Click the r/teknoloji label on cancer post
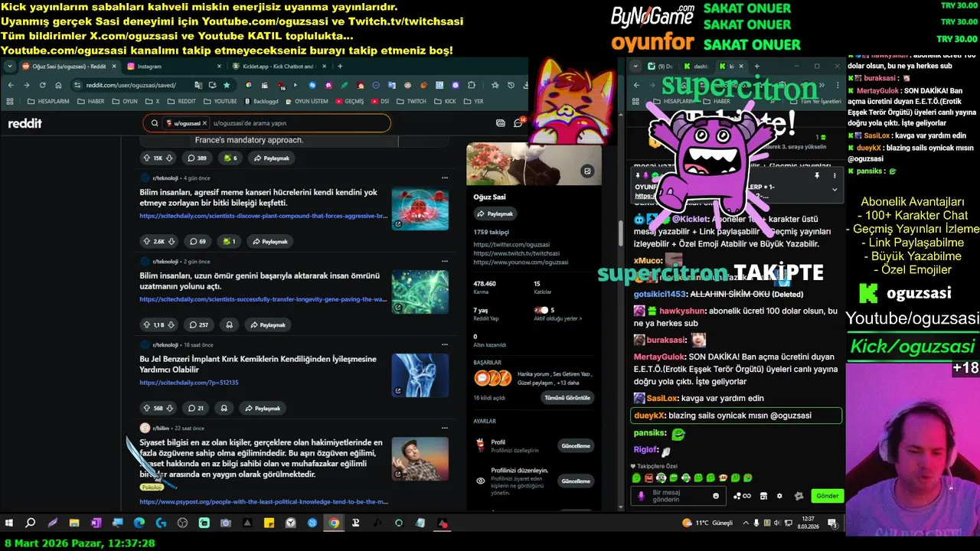 tap(165, 178)
